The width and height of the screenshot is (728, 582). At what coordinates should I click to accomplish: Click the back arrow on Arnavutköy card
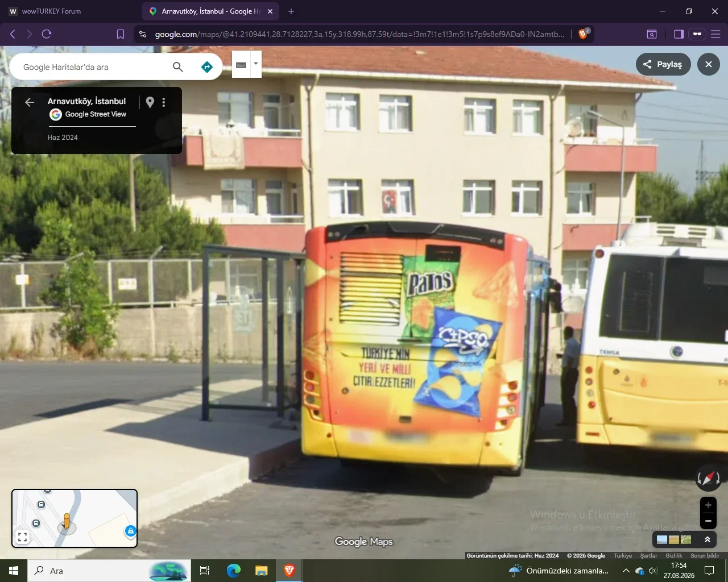tap(29, 102)
